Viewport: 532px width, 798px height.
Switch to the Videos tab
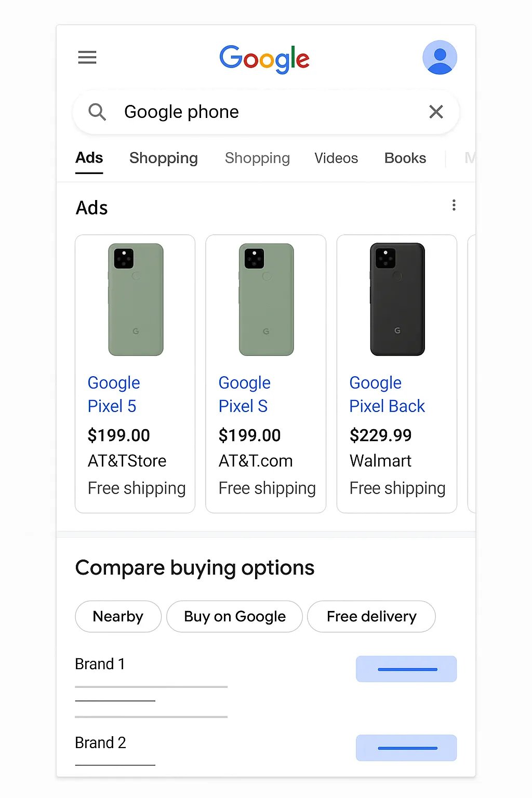pos(336,158)
